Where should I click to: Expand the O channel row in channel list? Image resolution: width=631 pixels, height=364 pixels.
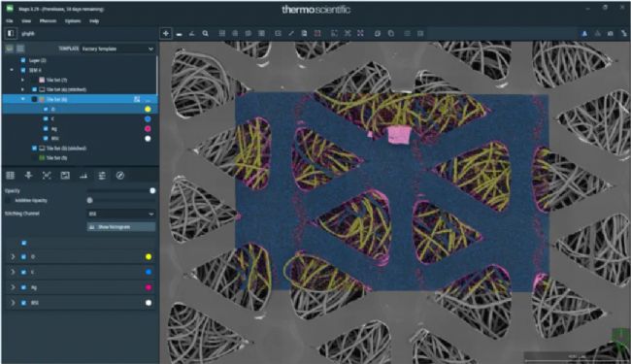[x=13, y=256]
